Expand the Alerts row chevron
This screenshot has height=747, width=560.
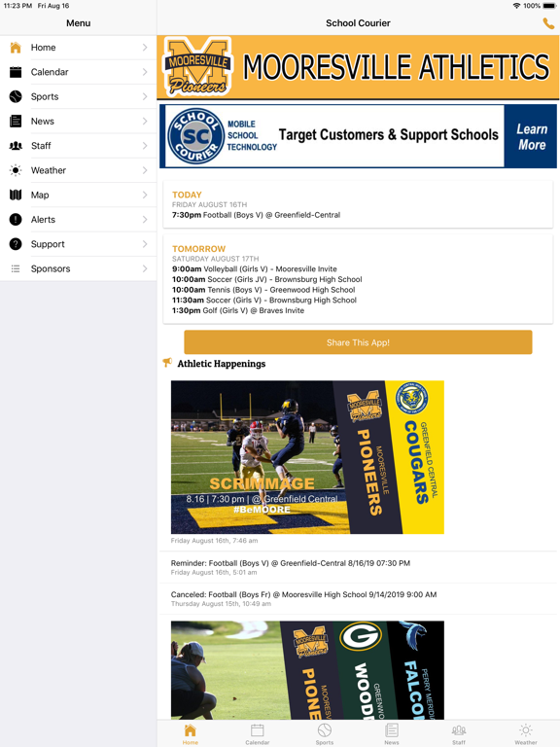pyautogui.click(x=145, y=219)
